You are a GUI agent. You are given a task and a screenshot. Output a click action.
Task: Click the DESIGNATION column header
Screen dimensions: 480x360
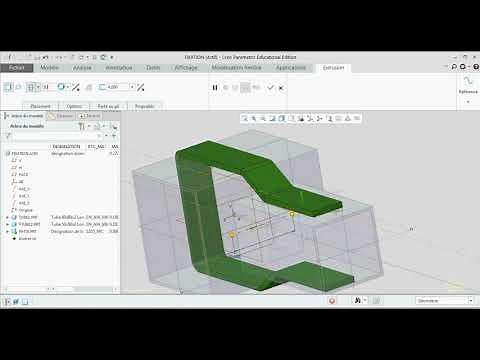pyautogui.click(x=66, y=146)
